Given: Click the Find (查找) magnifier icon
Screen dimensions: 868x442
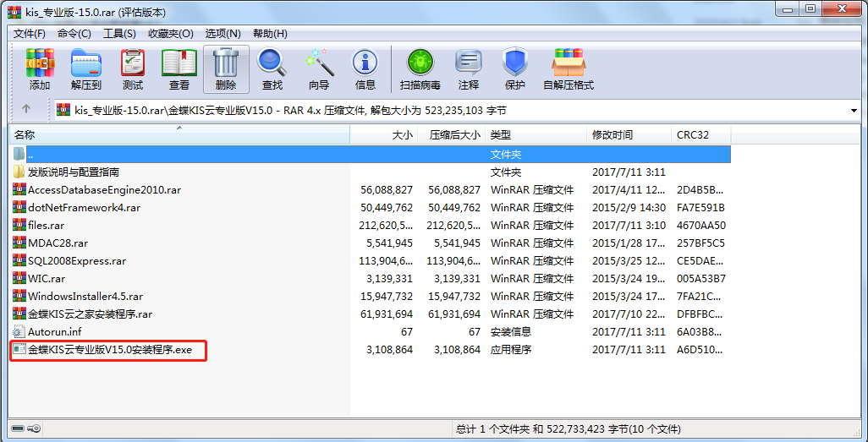Looking at the screenshot, I should point(272,69).
